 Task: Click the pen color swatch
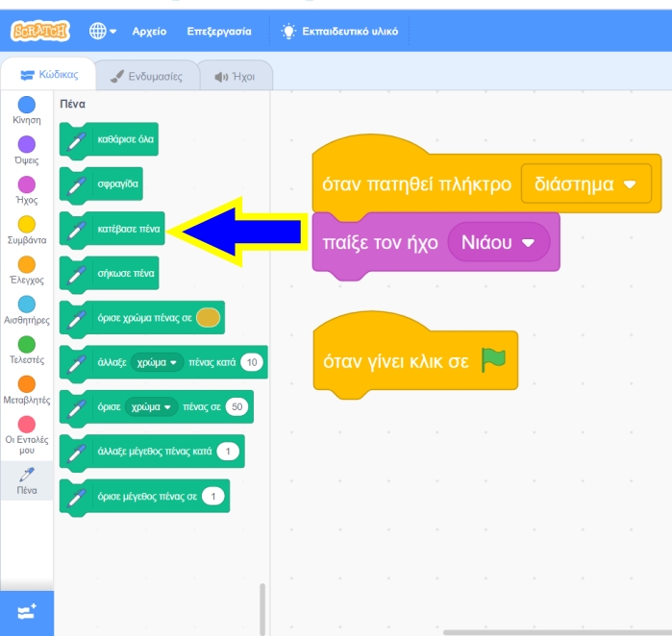tap(208, 317)
